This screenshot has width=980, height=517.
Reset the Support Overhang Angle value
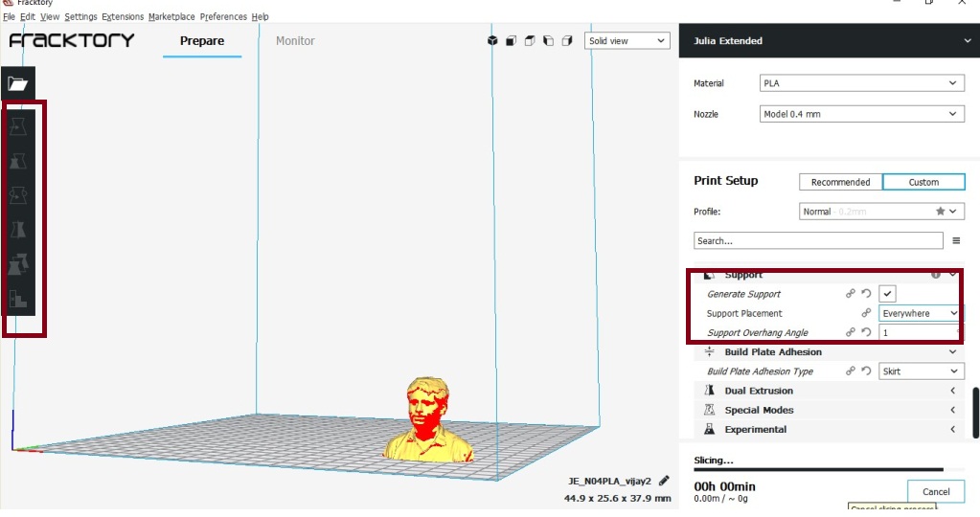click(866, 332)
